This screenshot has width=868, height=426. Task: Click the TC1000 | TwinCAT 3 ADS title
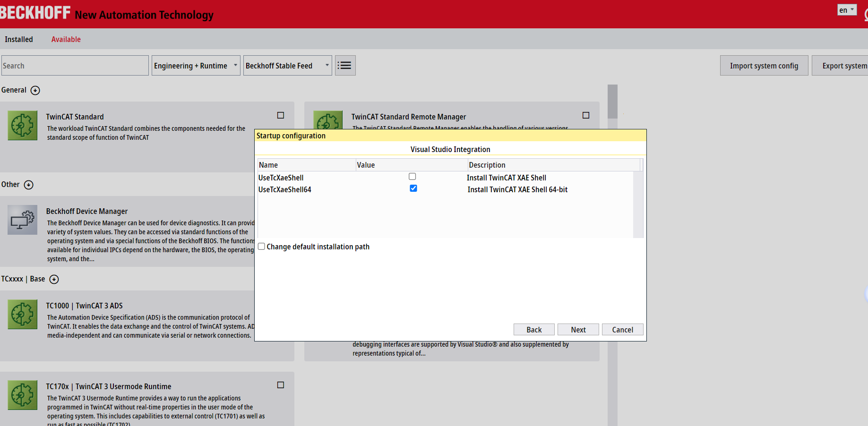(84, 306)
